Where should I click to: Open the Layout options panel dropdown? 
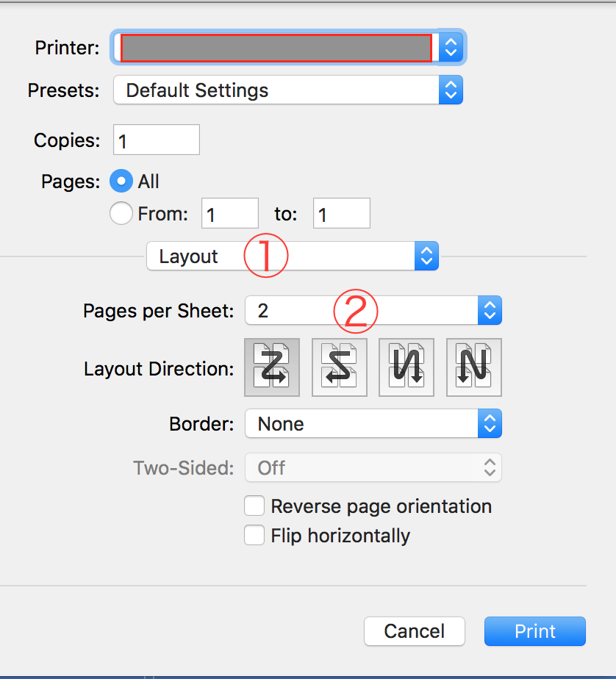292,256
